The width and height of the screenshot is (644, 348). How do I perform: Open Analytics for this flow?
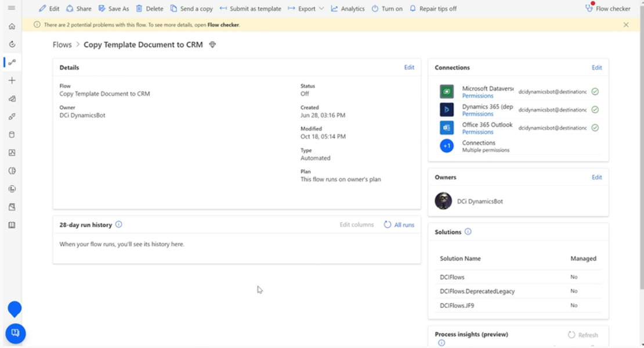click(x=348, y=9)
